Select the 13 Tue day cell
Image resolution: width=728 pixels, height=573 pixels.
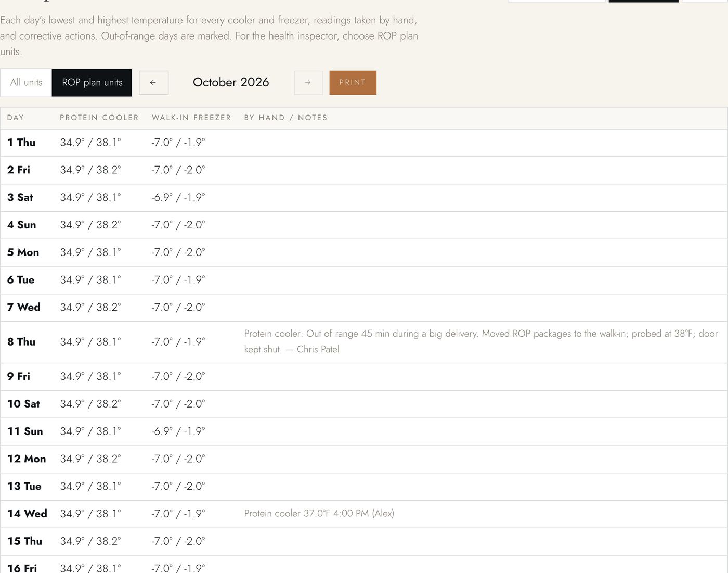[x=24, y=487]
